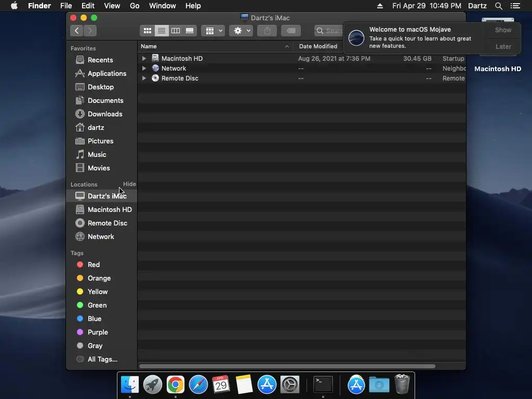Click Show on the Mojave notification
This screenshot has width=532, height=399.
tap(503, 30)
